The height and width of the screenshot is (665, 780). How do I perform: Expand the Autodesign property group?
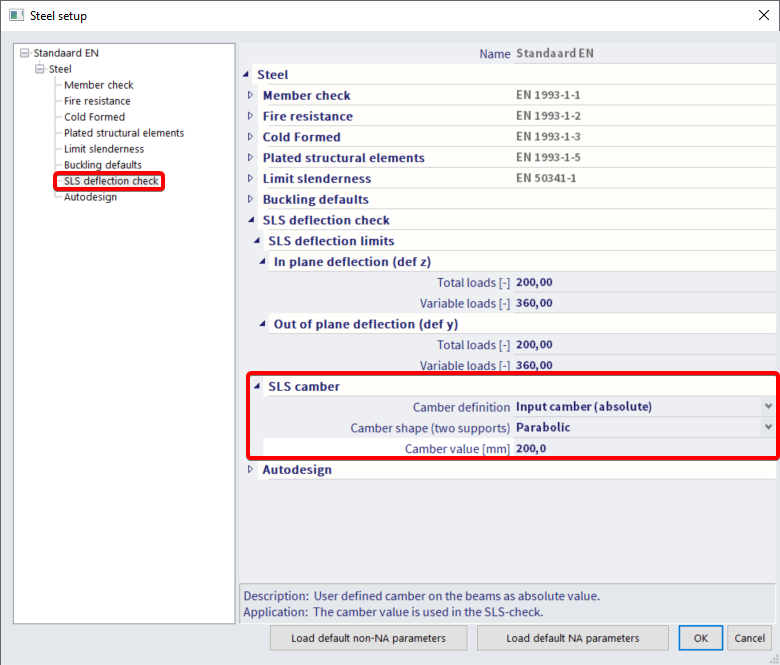[x=251, y=470]
